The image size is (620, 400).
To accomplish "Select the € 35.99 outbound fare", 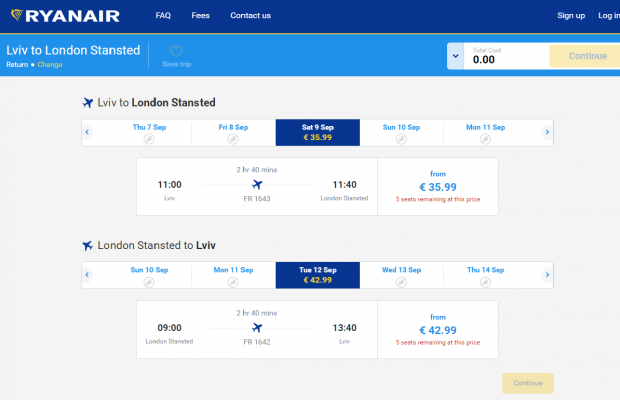I will tap(436, 187).
